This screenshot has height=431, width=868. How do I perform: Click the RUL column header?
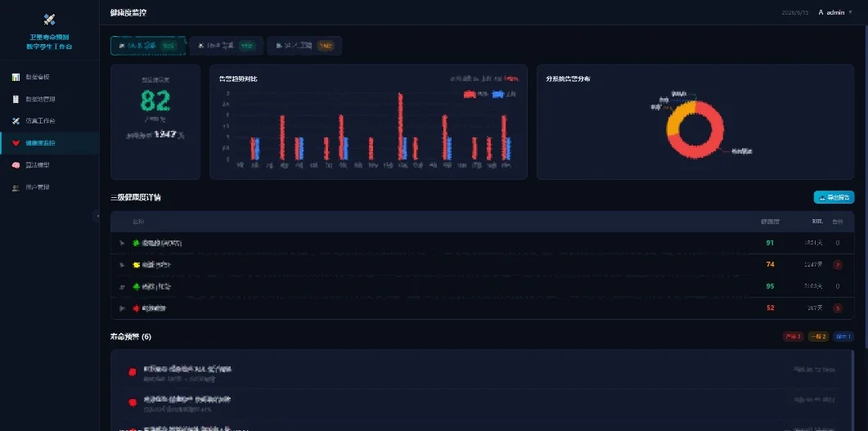click(817, 222)
